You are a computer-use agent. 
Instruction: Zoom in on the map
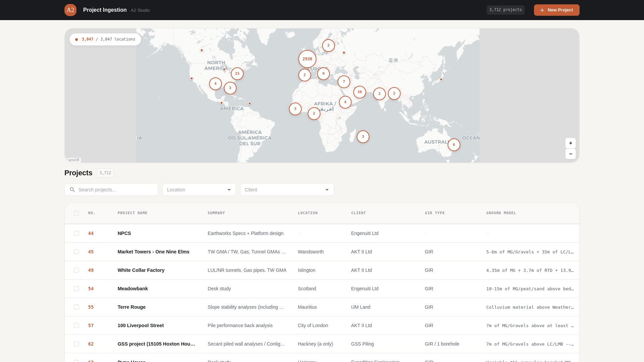(x=570, y=143)
